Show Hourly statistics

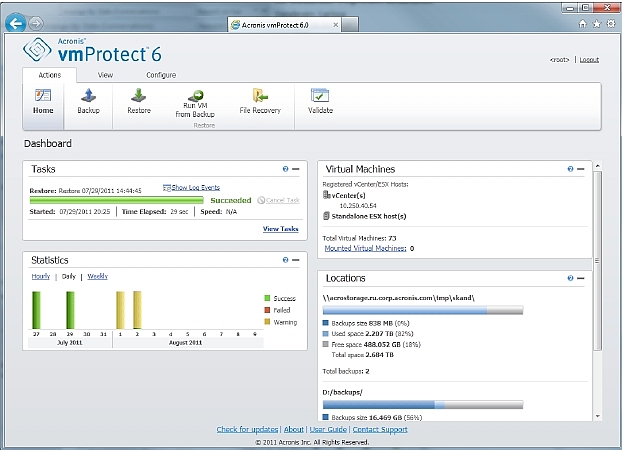(40, 276)
